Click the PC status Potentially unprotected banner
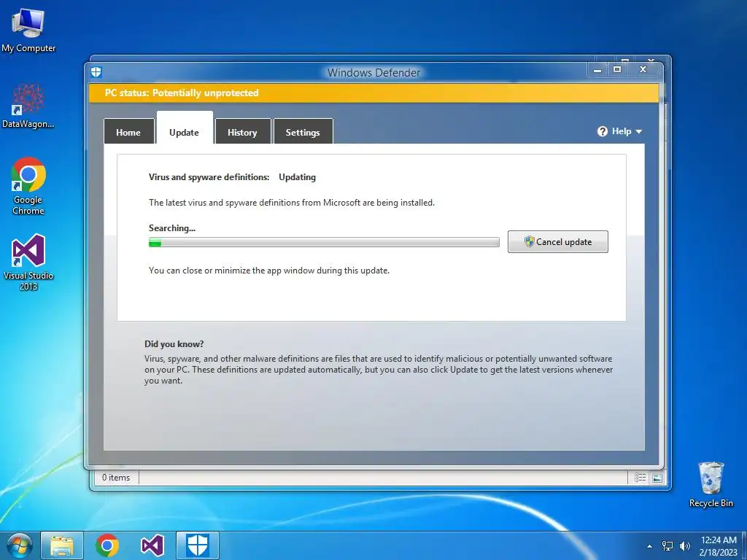 [x=373, y=93]
